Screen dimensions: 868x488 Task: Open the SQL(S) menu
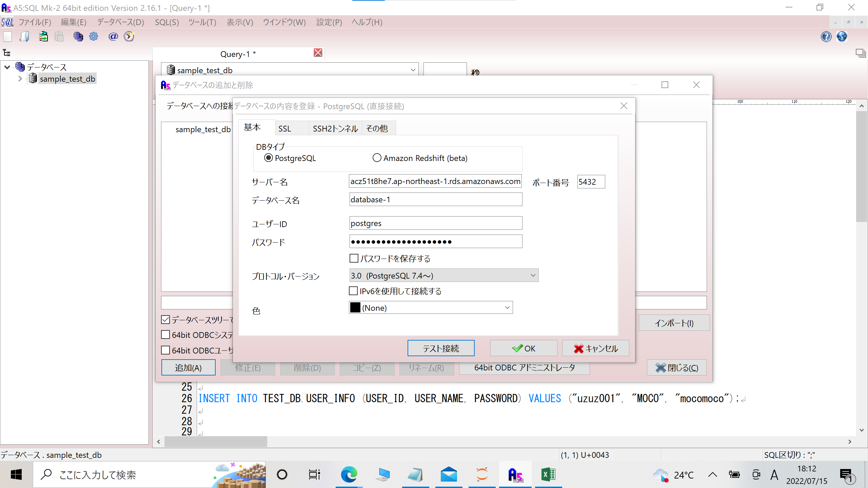coord(166,22)
